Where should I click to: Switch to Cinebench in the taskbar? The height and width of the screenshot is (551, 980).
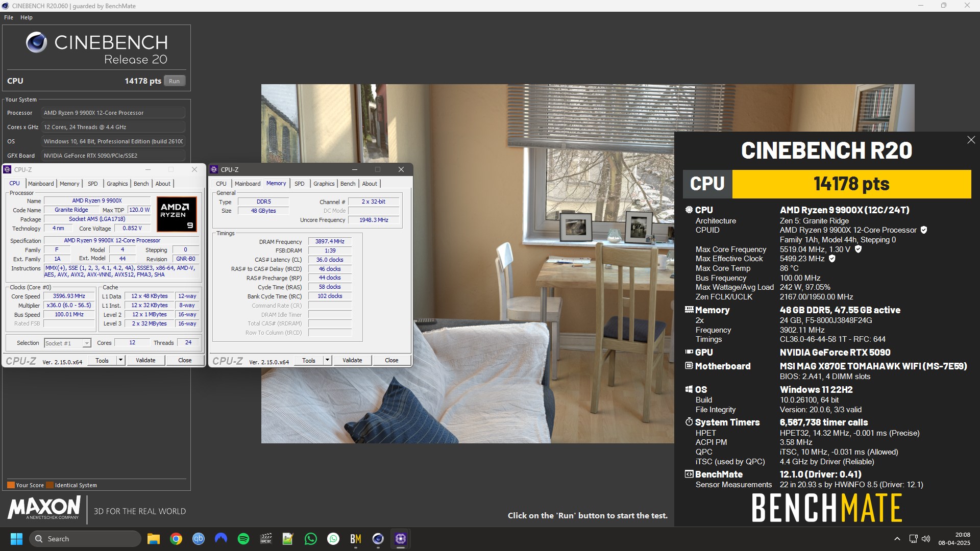point(378,539)
